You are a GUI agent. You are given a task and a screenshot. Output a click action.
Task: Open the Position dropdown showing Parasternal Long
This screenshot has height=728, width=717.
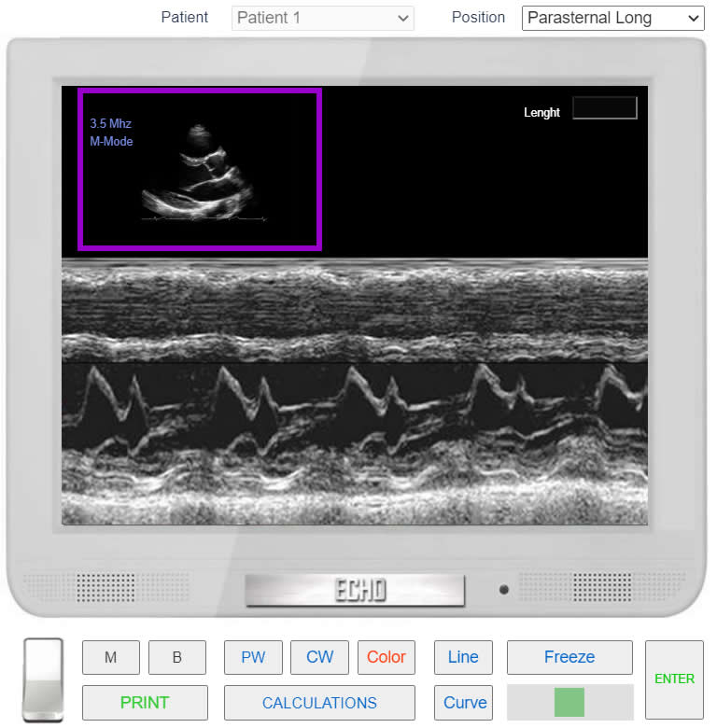pyautogui.click(x=612, y=18)
